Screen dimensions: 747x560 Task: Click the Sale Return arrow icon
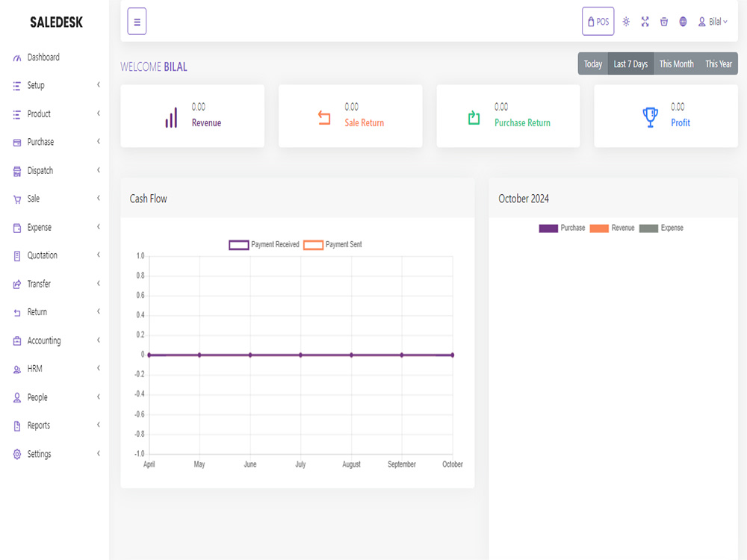coord(324,118)
